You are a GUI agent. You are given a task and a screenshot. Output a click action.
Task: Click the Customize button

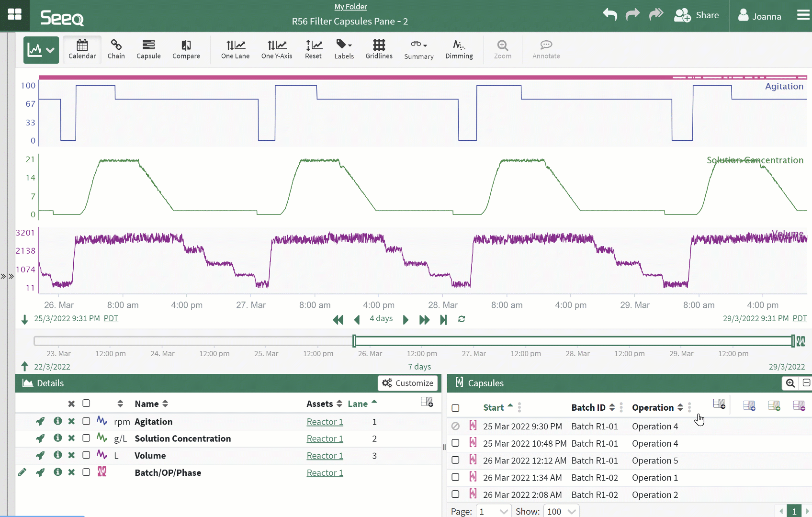point(408,383)
